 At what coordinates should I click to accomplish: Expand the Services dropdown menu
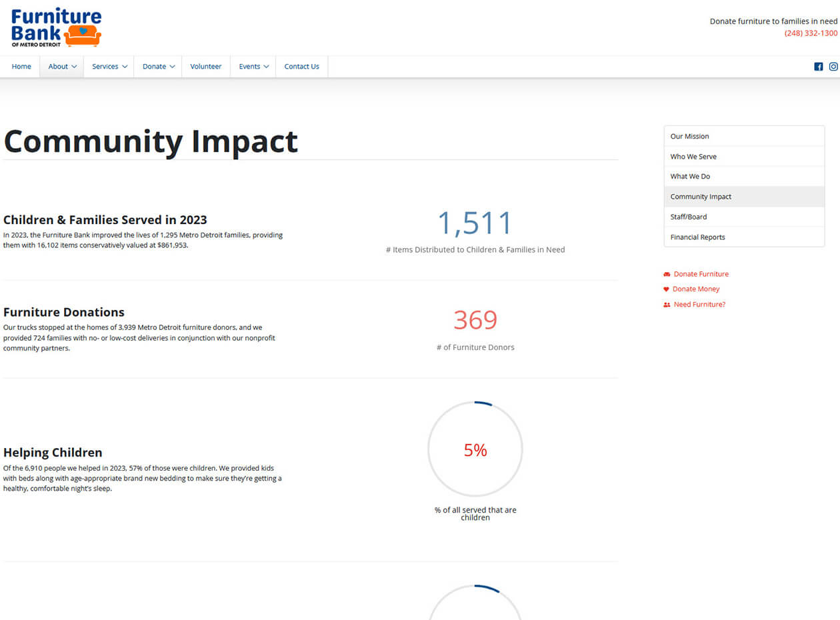click(x=109, y=67)
